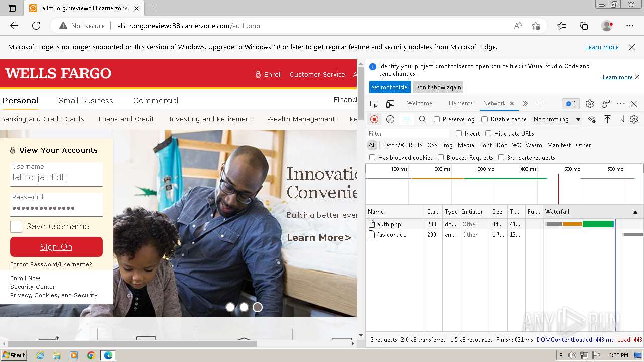This screenshot has width=644, height=362.
Task: Open DevTools main settings gear
Action: (590, 103)
